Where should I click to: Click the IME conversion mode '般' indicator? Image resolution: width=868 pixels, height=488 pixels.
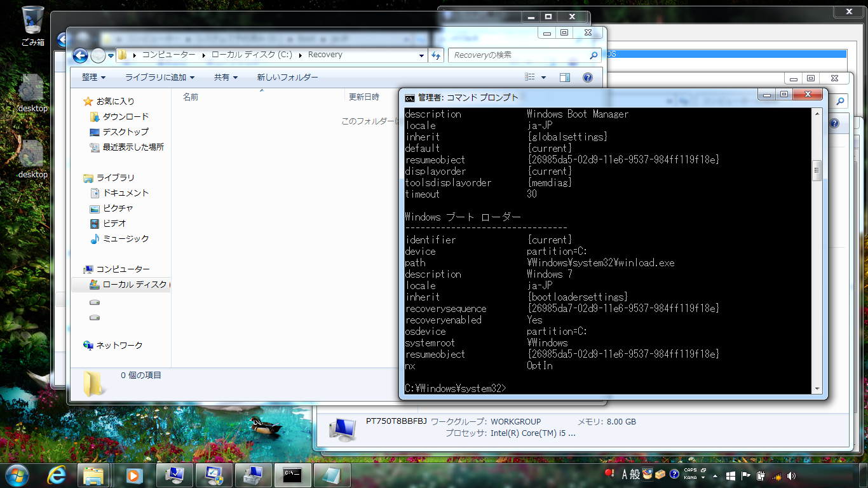636,474
